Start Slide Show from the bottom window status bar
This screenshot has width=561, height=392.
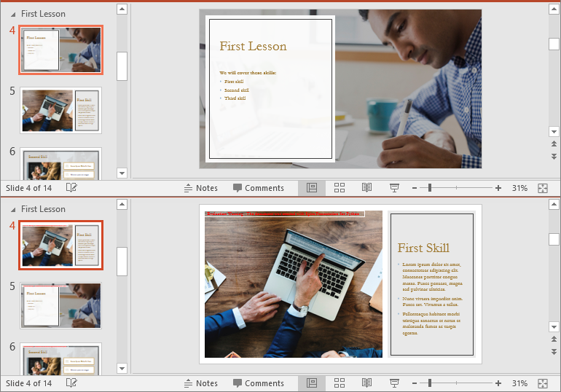(394, 383)
